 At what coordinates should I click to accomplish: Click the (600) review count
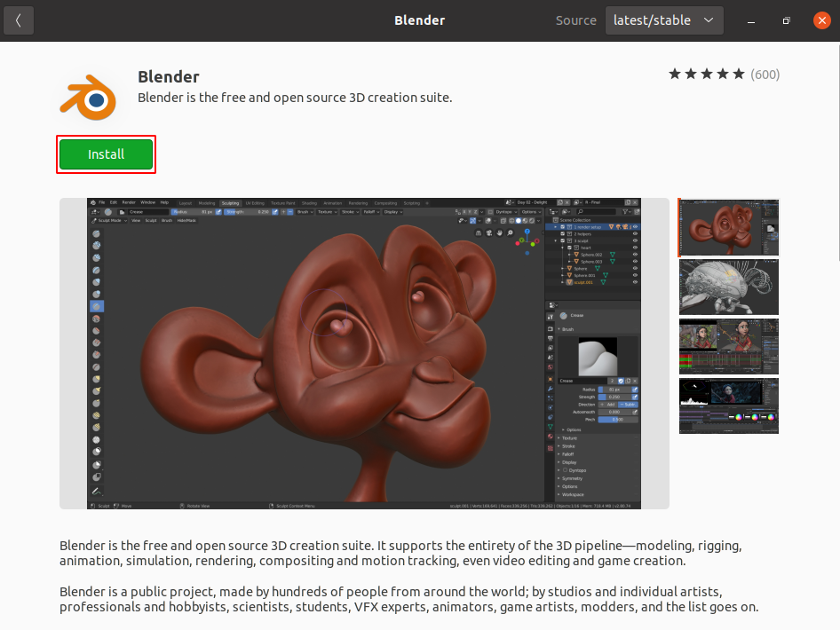click(x=765, y=75)
